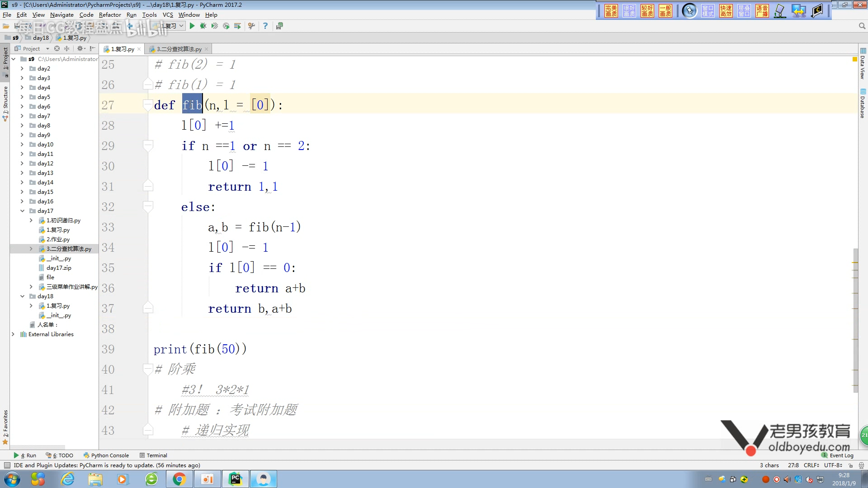Screen dimensions: 868x488
Task: Open settings via the wrench icon
Action: coord(252,26)
